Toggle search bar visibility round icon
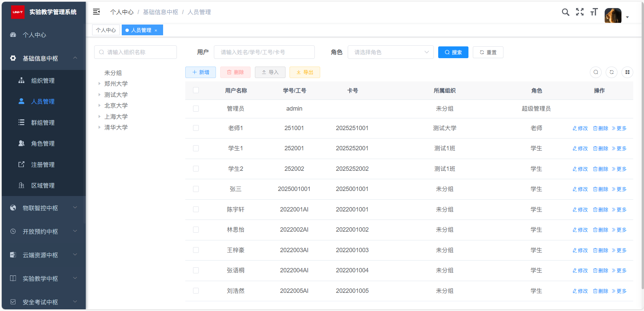This screenshot has width=644, height=311. [596, 72]
